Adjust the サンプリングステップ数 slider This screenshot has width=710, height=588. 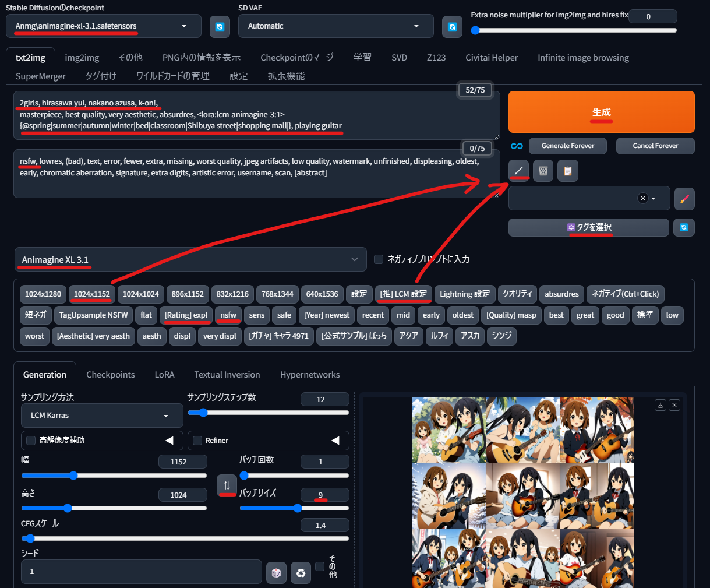(268, 413)
